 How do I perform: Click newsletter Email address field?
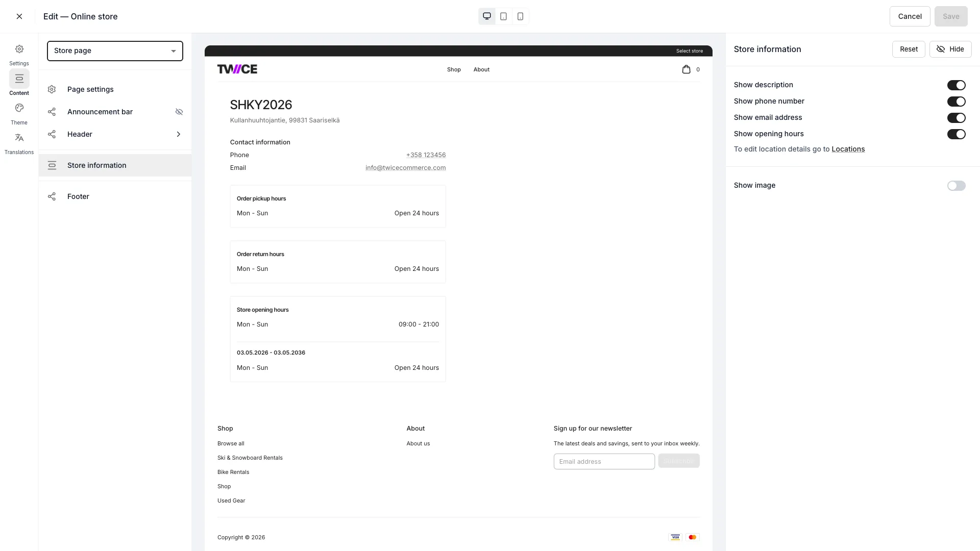click(x=604, y=462)
